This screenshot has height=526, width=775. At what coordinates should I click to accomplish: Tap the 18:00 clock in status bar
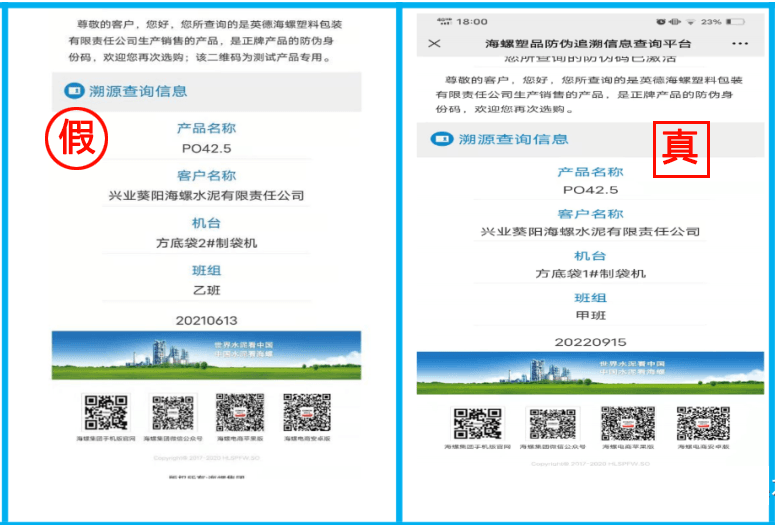pyautogui.click(x=472, y=21)
